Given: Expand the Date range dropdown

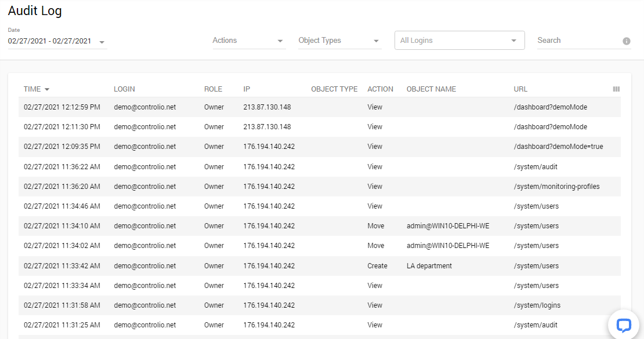Looking at the screenshot, I should pyautogui.click(x=102, y=42).
